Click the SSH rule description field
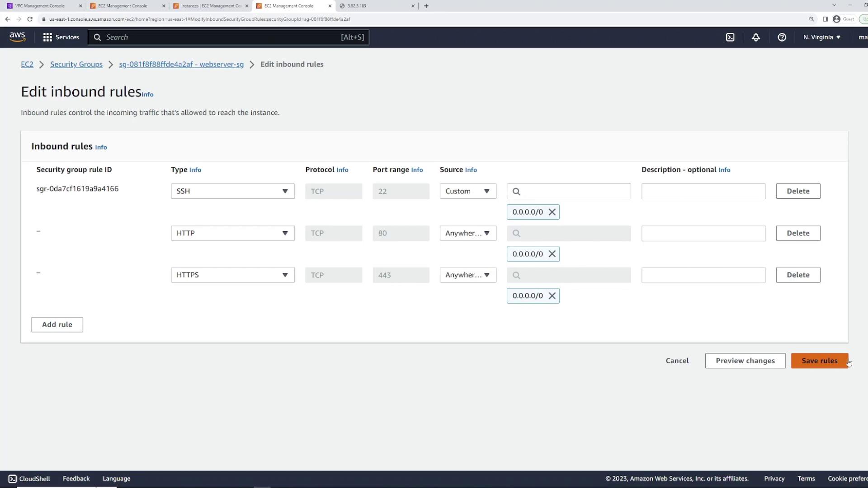Screen dimensions: 868x488 pos(703,191)
